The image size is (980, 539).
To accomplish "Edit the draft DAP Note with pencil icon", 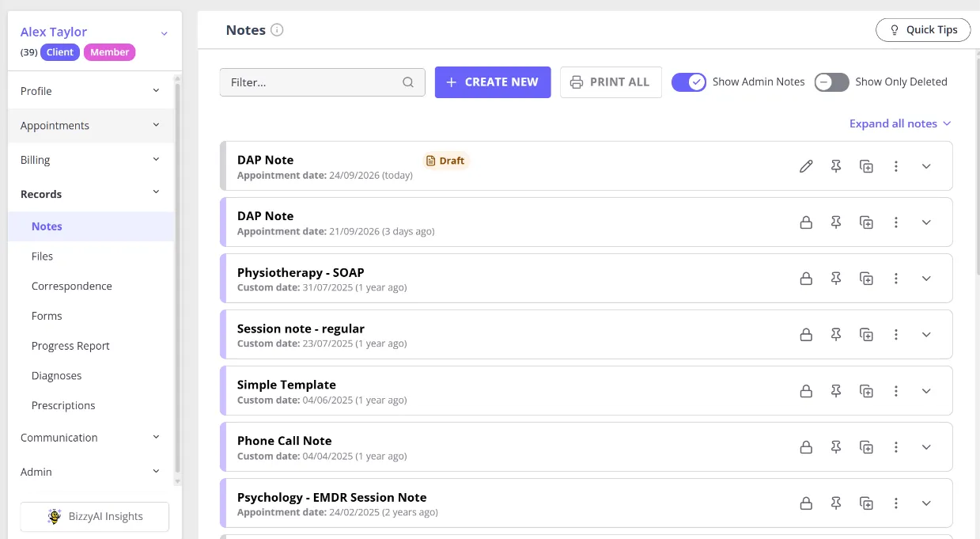I will 806,166.
